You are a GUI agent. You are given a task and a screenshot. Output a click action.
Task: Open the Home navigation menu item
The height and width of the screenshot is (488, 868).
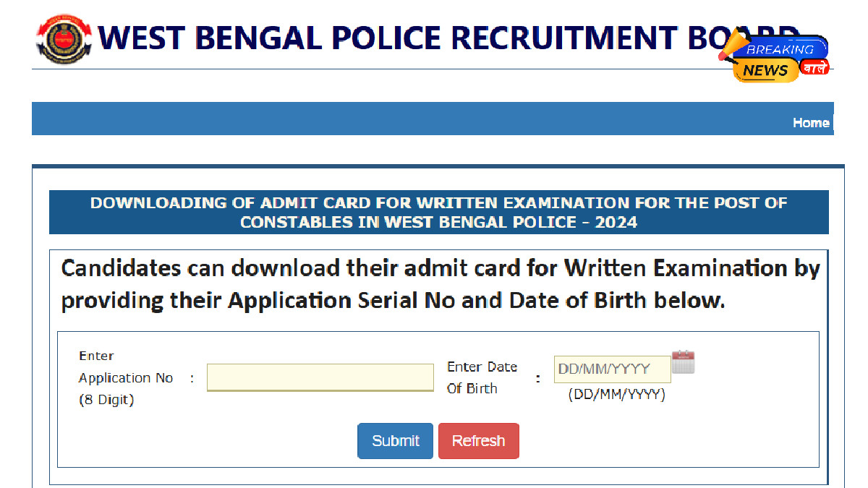(811, 122)
